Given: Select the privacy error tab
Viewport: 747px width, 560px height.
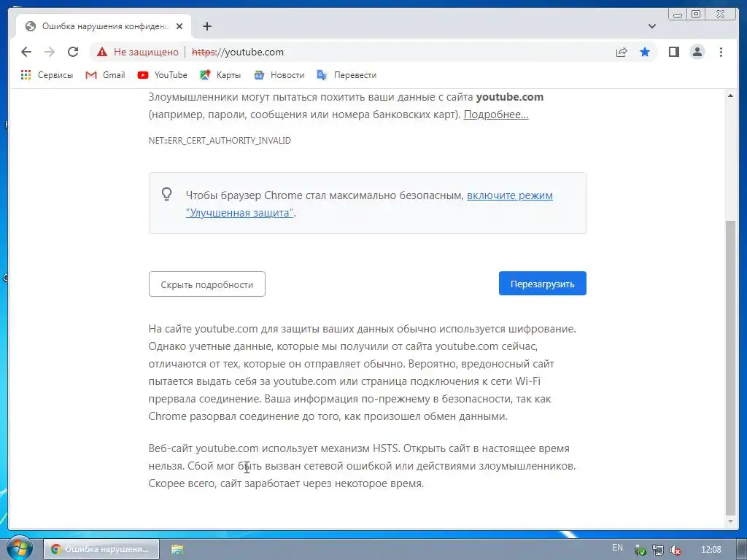Looking at the screenshot, I should coord(104,26).
